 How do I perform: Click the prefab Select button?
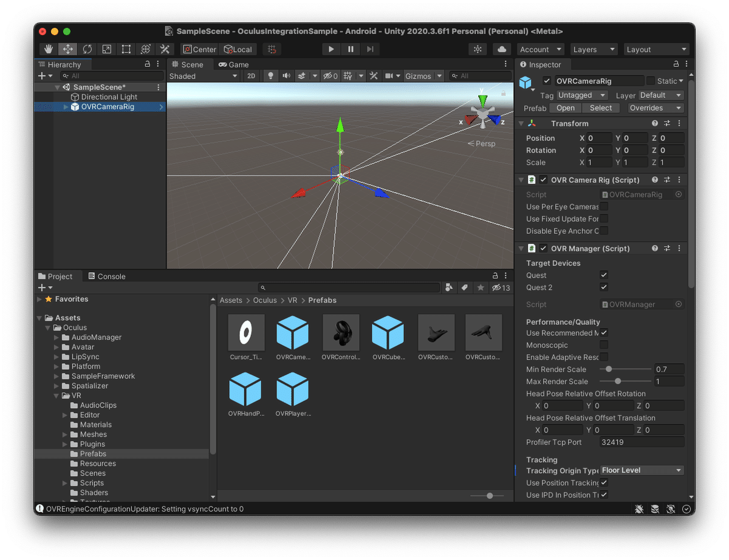coord(601,108)
